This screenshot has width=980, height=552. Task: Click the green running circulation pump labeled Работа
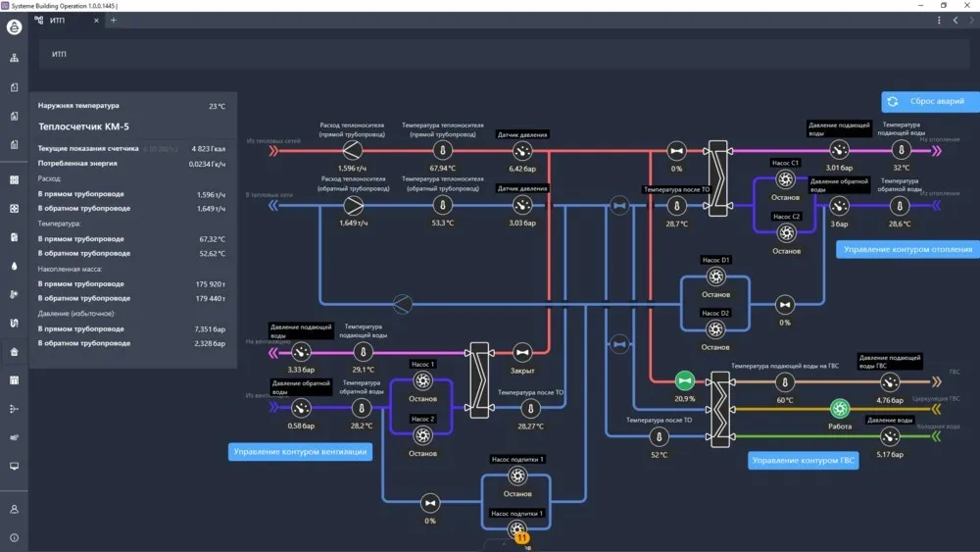[840, 409]
